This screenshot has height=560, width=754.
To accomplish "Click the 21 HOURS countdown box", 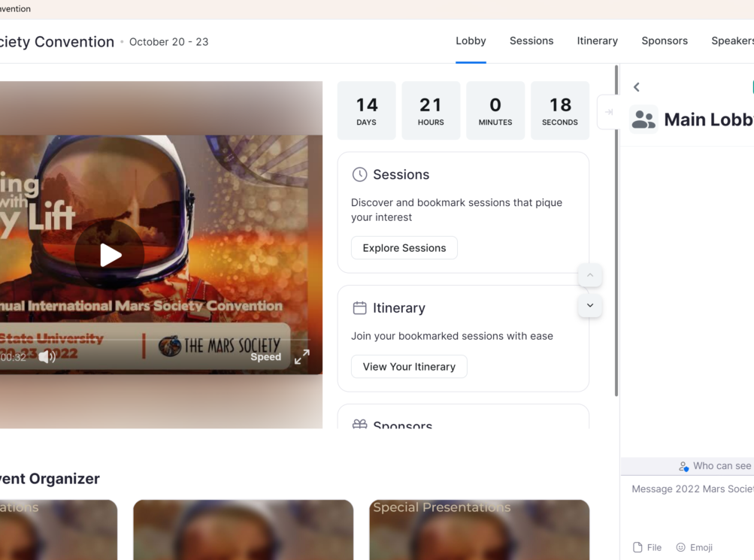I will point(431,110).
